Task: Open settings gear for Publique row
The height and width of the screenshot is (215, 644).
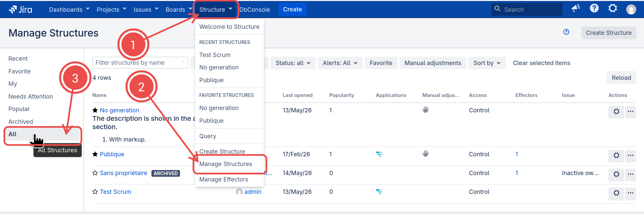Action: (616, 156)
